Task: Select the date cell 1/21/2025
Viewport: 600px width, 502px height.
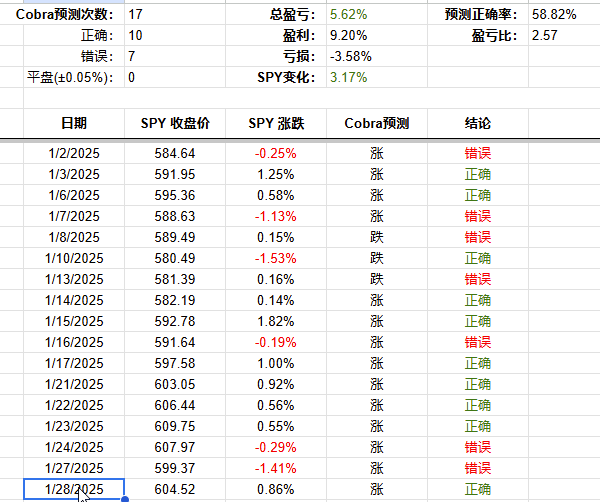Action: click(x=74, y=385)
